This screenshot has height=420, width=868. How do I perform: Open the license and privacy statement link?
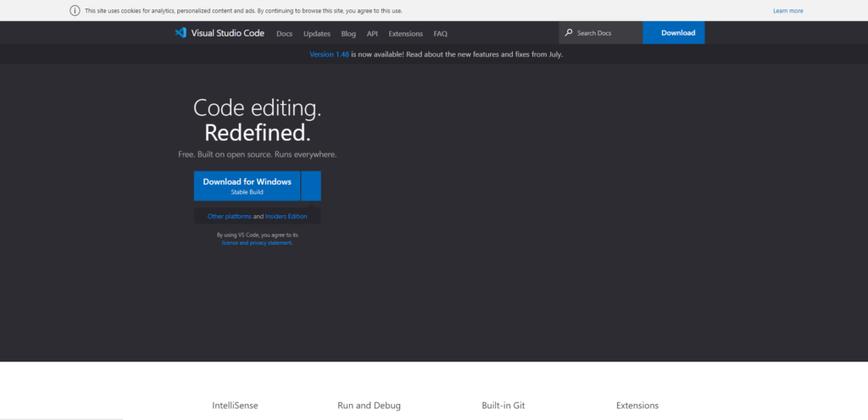tap(257, 243)
